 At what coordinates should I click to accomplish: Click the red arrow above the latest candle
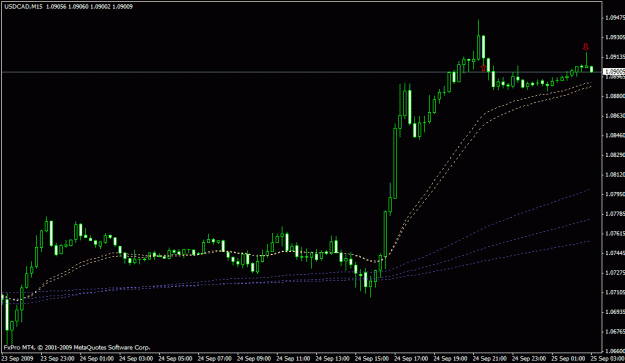click(x=586, y=47)
